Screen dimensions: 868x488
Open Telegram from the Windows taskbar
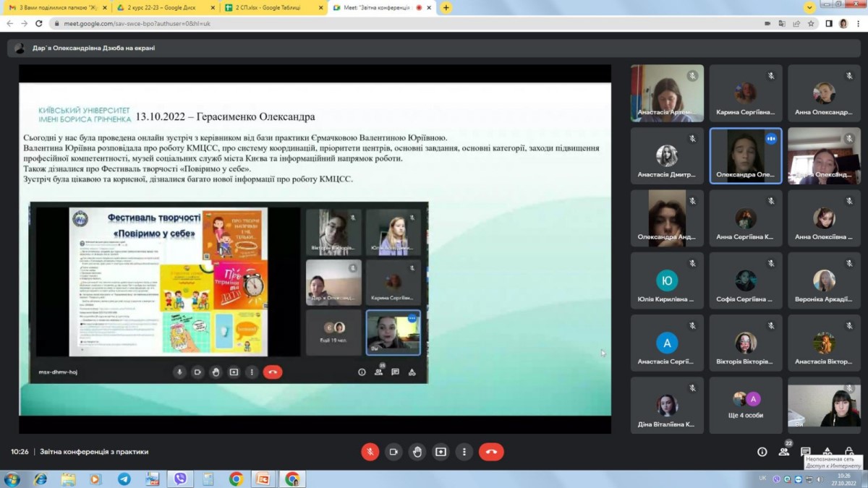point(124,479)
